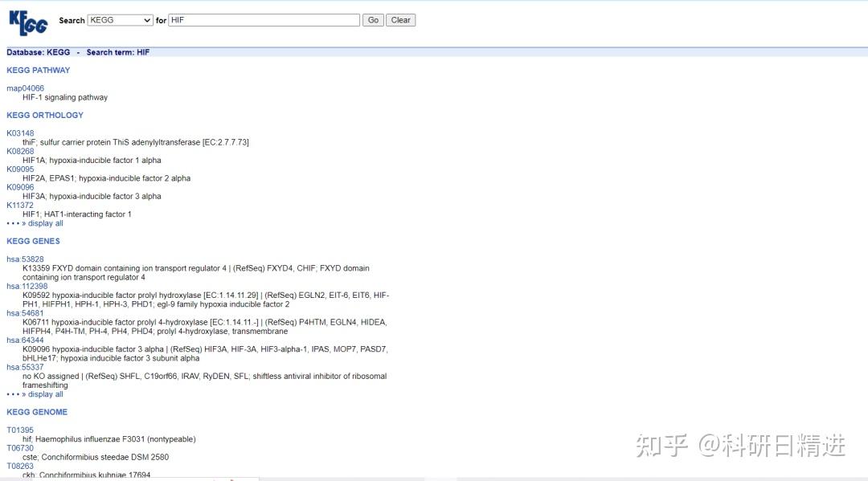Click text 'K09592 hypoxia-inducible factor prolyl hydroxylase'

113,296
